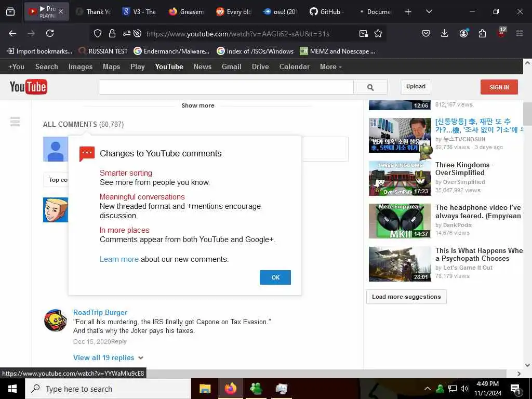Viewport: 532px width, 399px height.
Task: Expand description with Show more
Action: (x=198, y=105)
